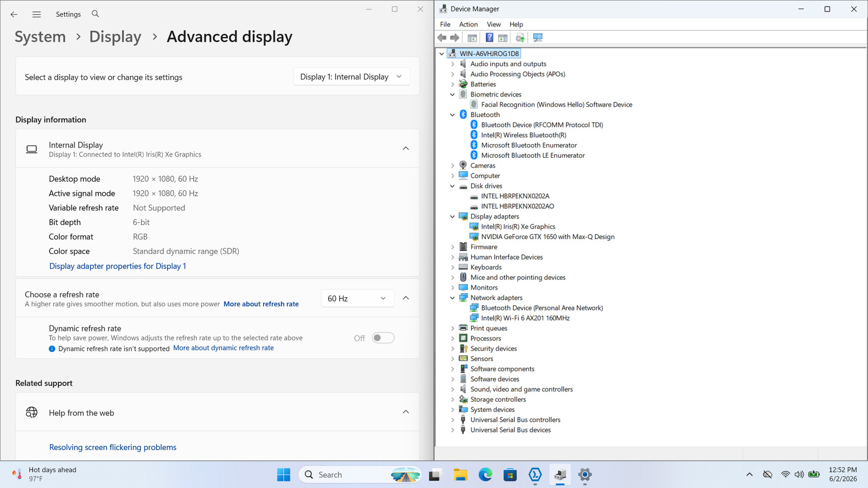Click the Update device driver toolbar icon
This screenshot has width=868, height=488.
(520, 37)
